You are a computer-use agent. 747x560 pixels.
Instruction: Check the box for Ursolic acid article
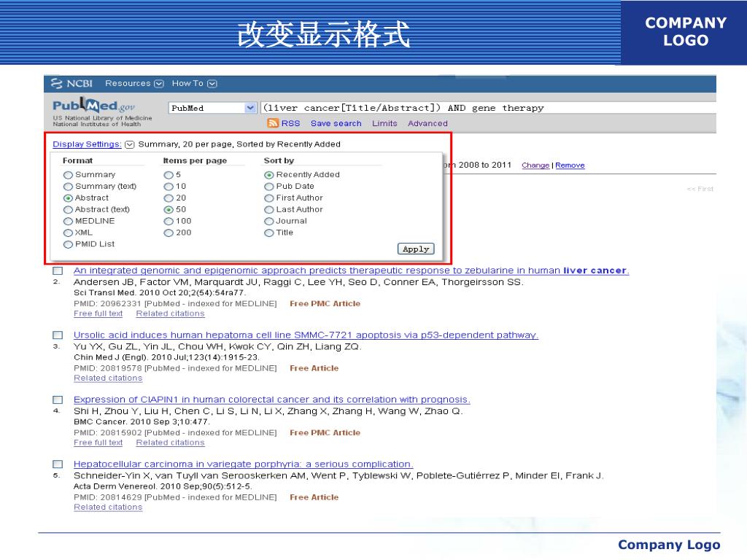click(x=58, y=335)
